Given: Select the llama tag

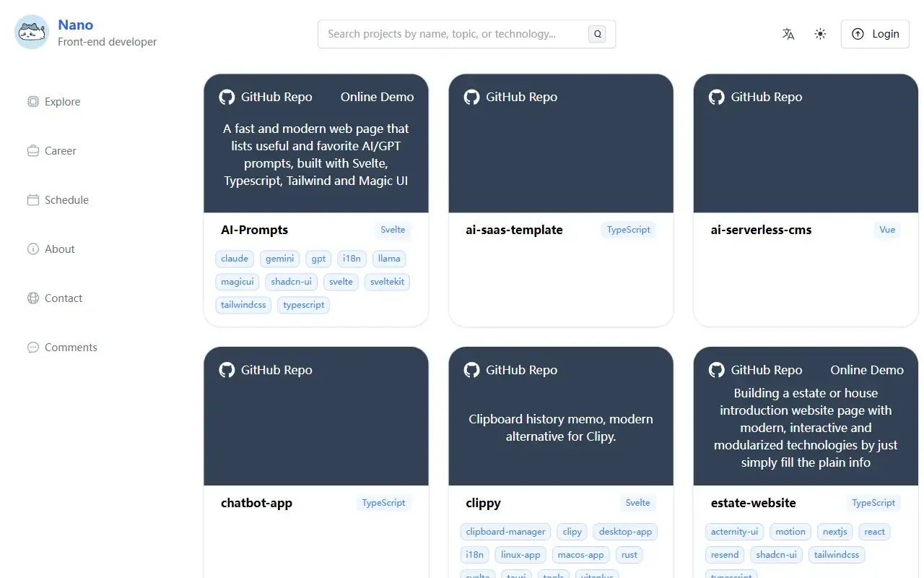Looking at the screenshot, I should click(389, 259).
